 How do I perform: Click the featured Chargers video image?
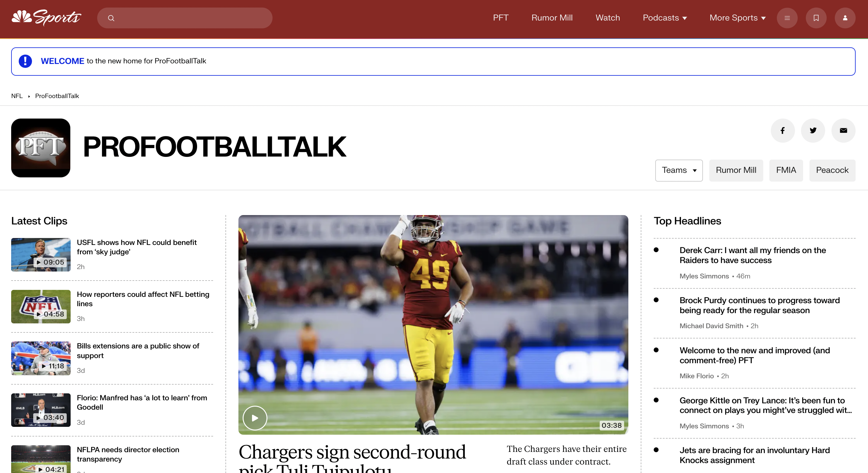click(x=433, y=325)
